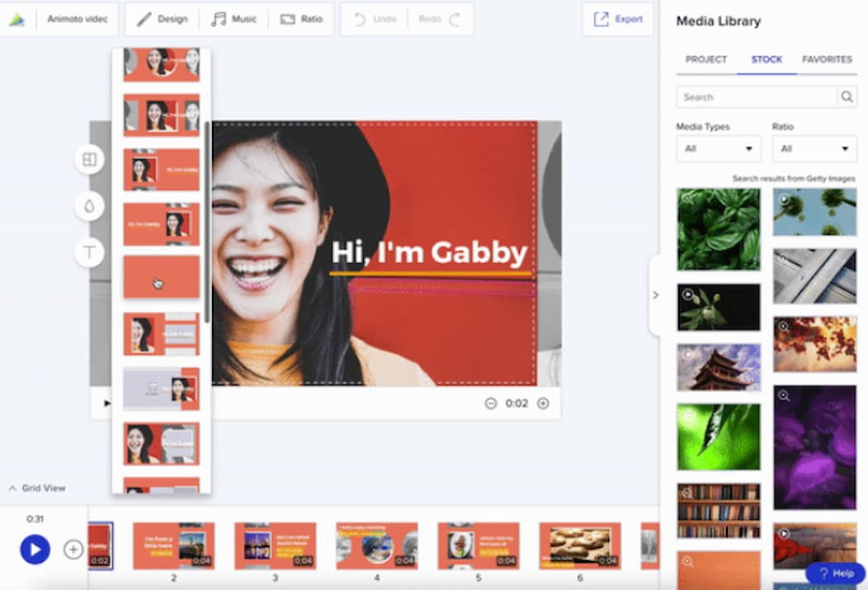Select the Design tool in the toolbar
The height and width of the screenshot is (590, 868).
(x=162, y=19)
